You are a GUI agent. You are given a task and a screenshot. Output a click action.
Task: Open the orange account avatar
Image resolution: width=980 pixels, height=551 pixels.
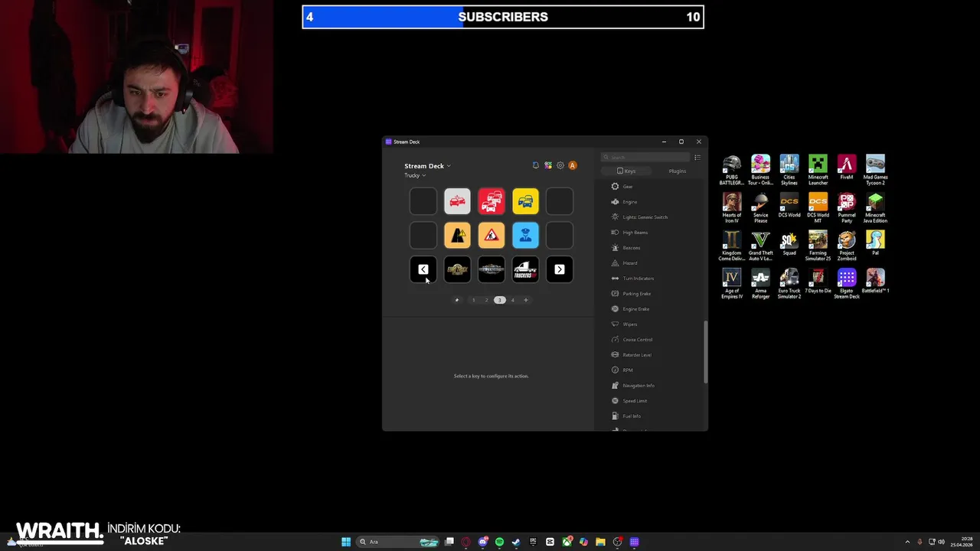pyautogui.click(x=572, y=165)
